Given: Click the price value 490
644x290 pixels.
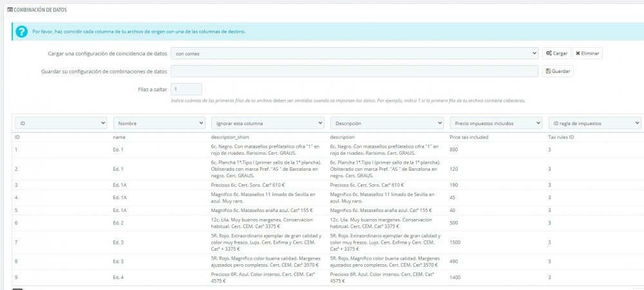Looking at the screenshot, I should tap(454, 261).
